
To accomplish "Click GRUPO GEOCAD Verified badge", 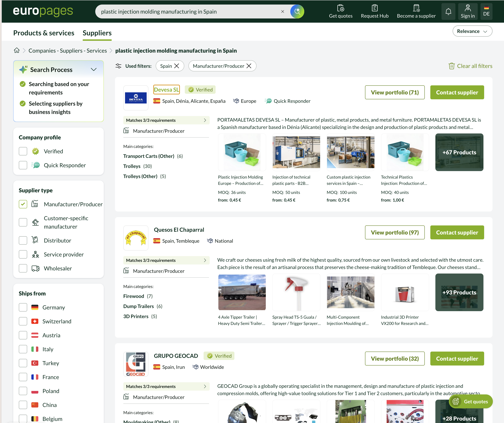I will tap(219, 356).
